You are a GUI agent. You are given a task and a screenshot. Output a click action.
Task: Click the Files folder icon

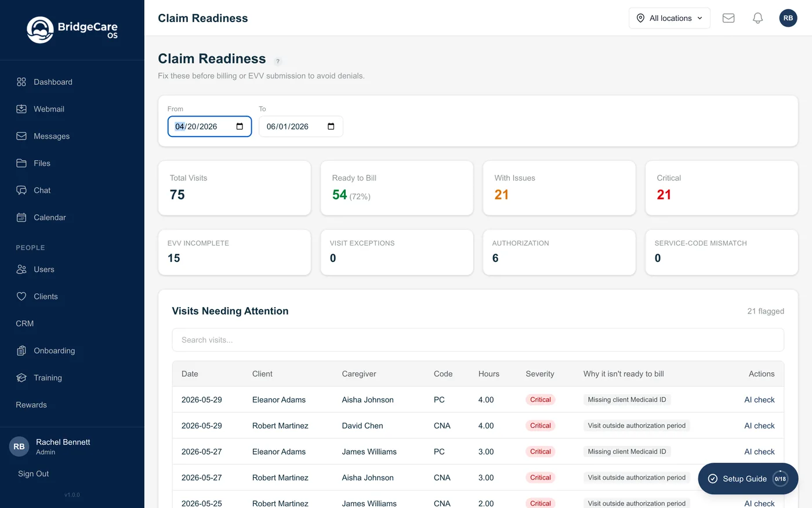(x=21, y=163)
